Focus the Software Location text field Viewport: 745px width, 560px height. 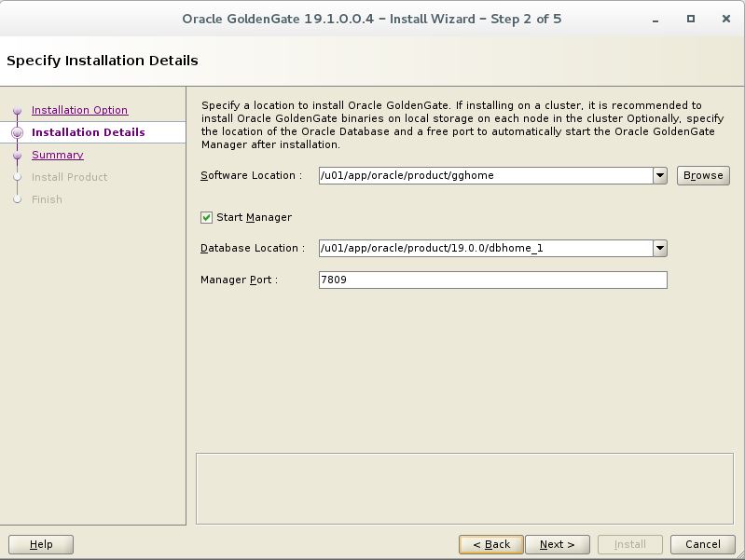point(485,175)
